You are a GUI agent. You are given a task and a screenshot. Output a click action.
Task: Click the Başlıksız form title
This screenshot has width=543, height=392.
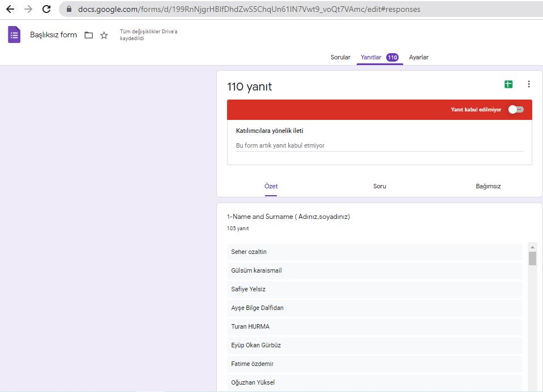pyautogui.click(x=53, y=35)
